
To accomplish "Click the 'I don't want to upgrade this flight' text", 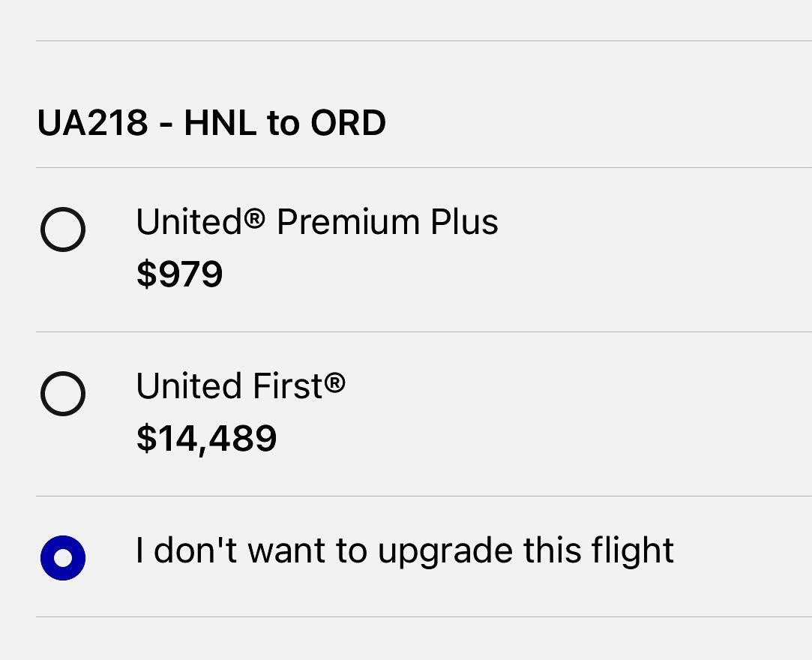I will [403, 549].
